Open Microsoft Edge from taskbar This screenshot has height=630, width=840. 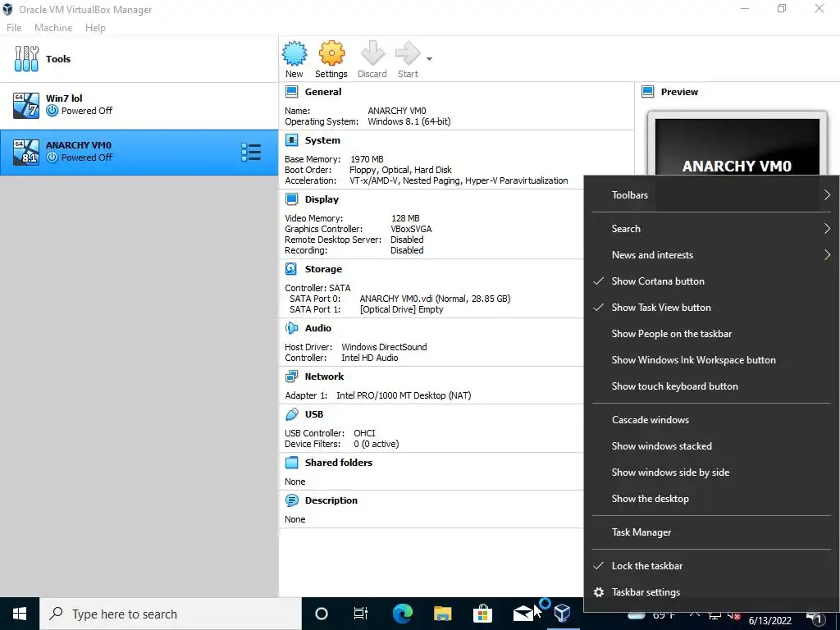402,614
